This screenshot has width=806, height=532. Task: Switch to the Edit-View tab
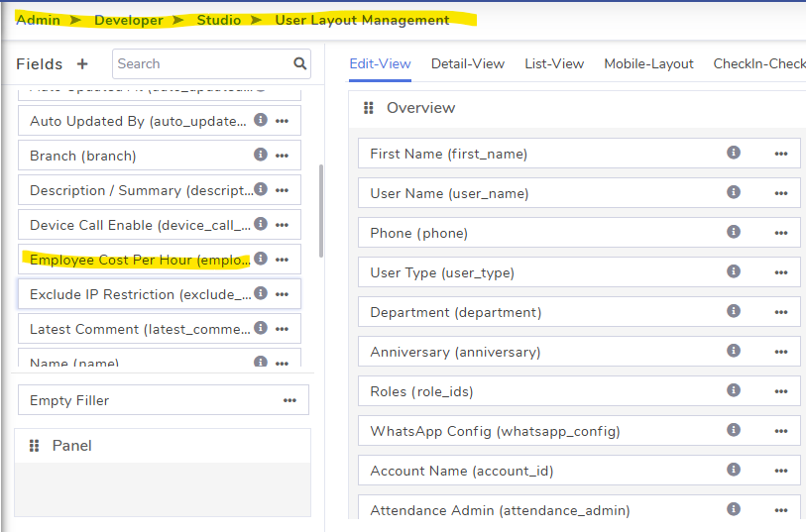[380, 63]
